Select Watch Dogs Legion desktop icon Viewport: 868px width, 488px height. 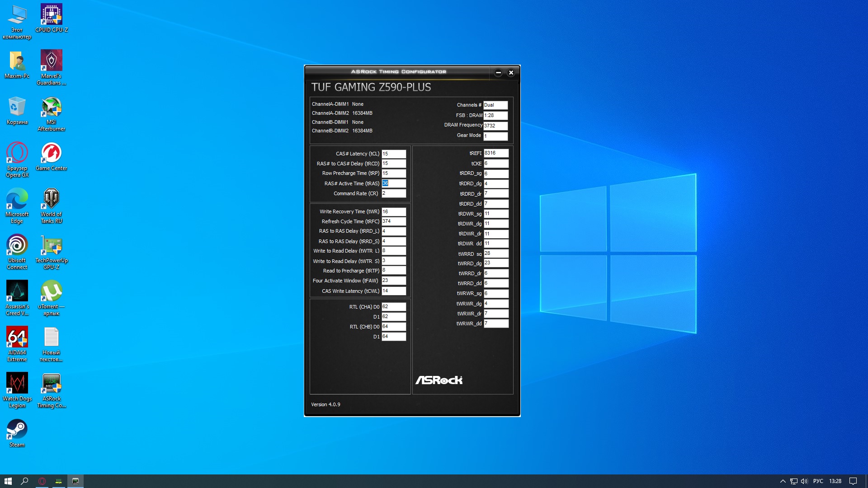[17, 384]
